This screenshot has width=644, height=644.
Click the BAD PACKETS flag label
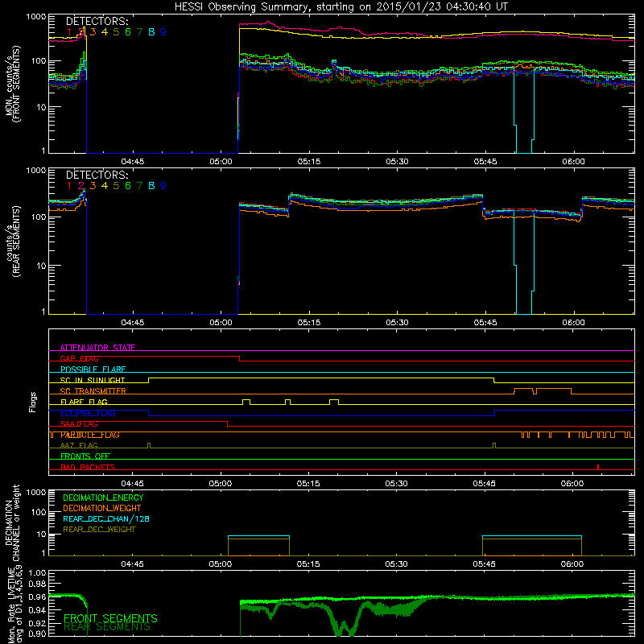pyautogui.click(x=88, y=467)
